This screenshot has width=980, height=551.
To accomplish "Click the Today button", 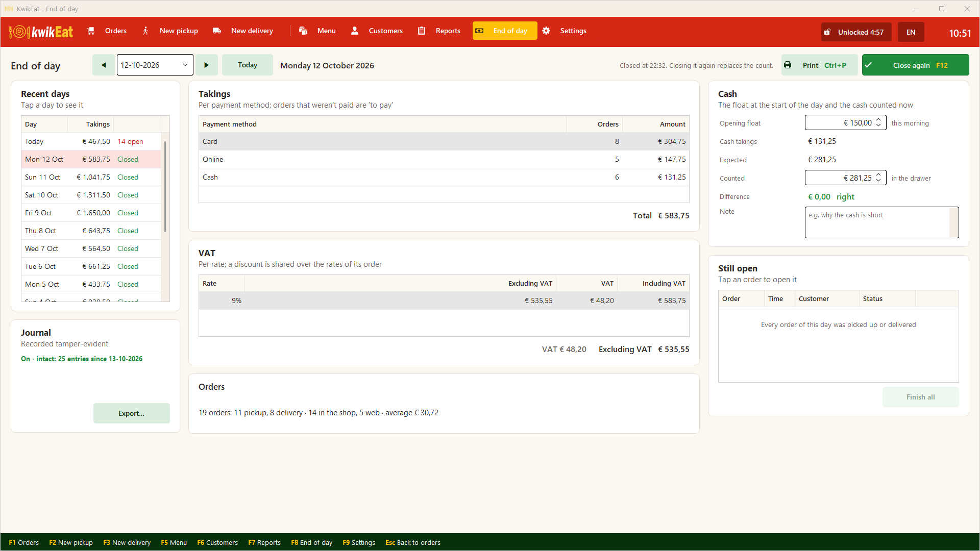I will [248, 65].
